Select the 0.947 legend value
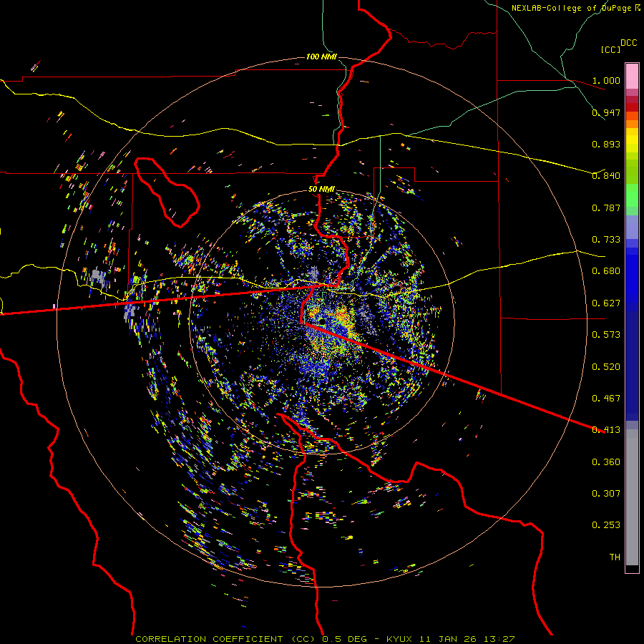This screenshot has width=644, height=644. pyautogui.click(x=606, y=112)
